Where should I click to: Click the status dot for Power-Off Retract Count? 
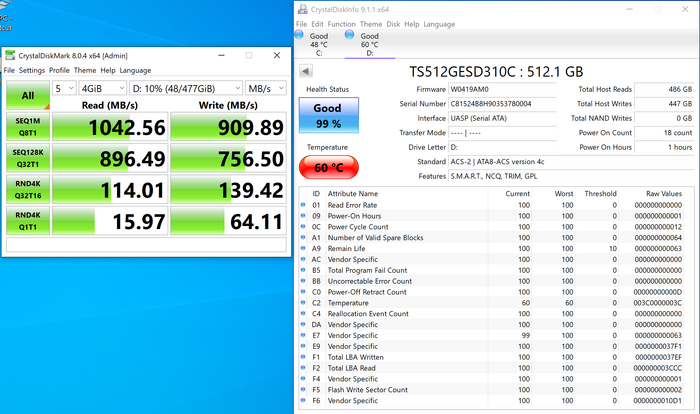[x=303, y=292]
